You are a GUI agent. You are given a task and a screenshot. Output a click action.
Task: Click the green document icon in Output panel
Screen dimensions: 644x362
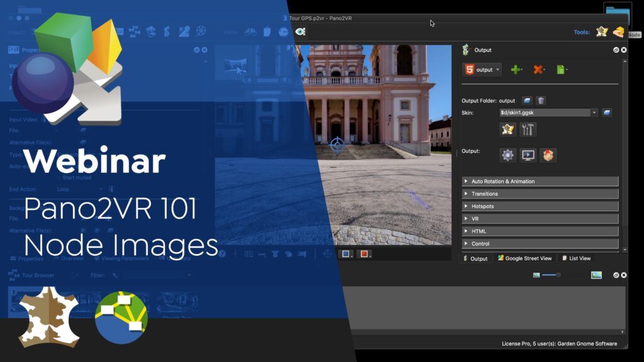coord(561,70)
